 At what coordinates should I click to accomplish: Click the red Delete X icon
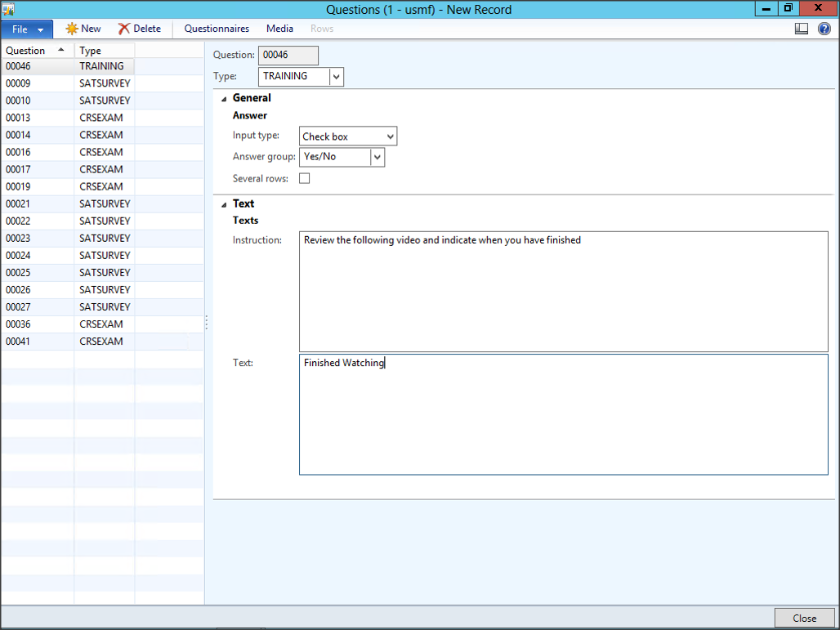click(x=124, y=29)
